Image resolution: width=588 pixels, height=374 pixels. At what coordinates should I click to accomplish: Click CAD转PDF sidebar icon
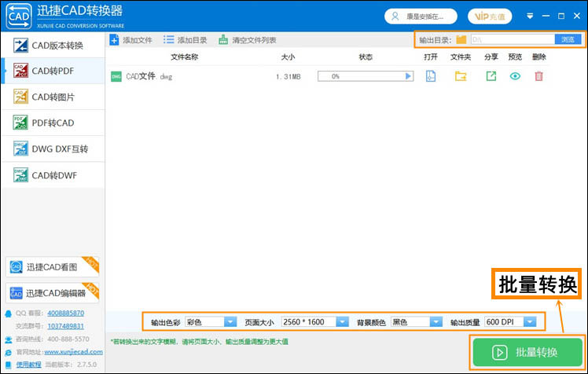tap(20, 71)
